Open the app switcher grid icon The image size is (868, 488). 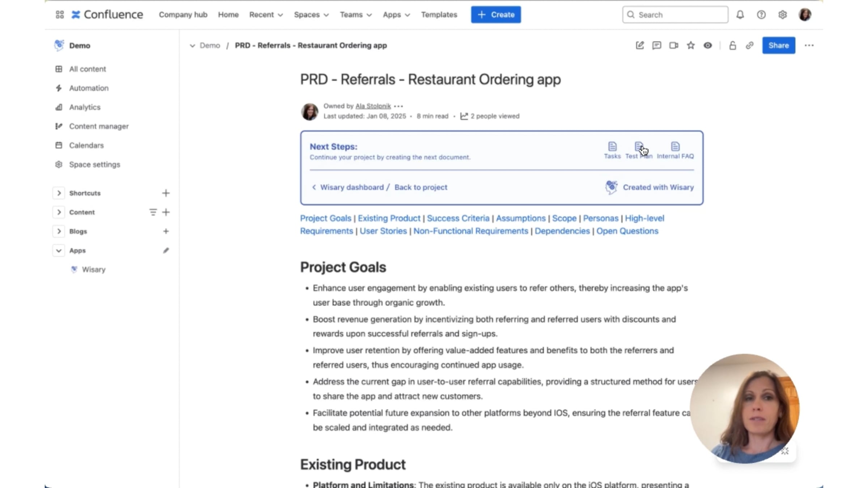coord(60,15)
